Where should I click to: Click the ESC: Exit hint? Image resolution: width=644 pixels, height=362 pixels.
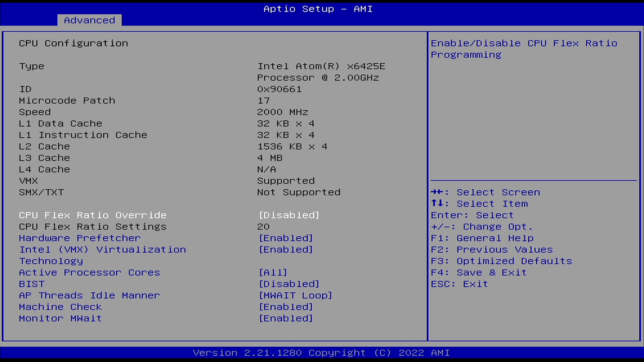coord(460,284)
